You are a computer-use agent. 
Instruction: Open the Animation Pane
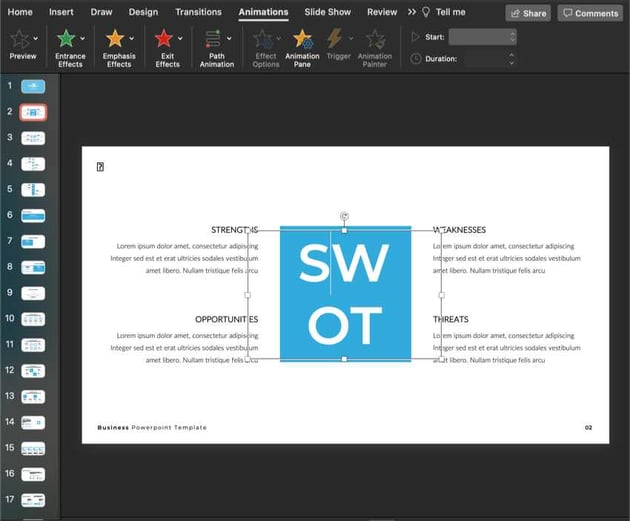point(302,39)
